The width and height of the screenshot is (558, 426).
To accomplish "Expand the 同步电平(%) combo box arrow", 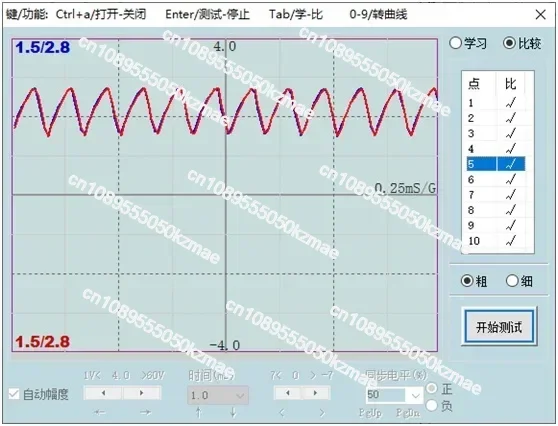I will [415, 395].
